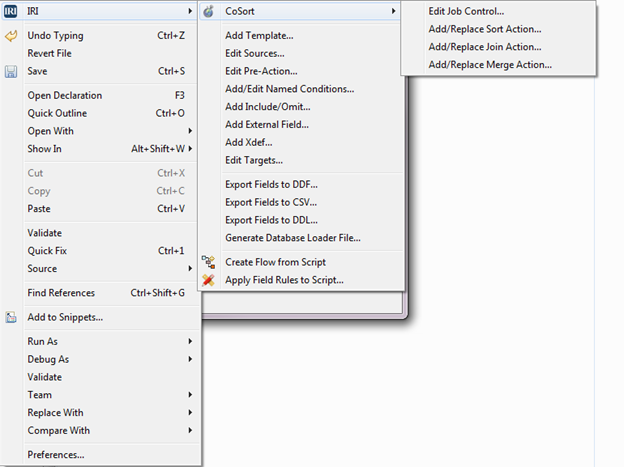Choose Create Flow from Script
The image size is (624, 467).
point(302,262)
